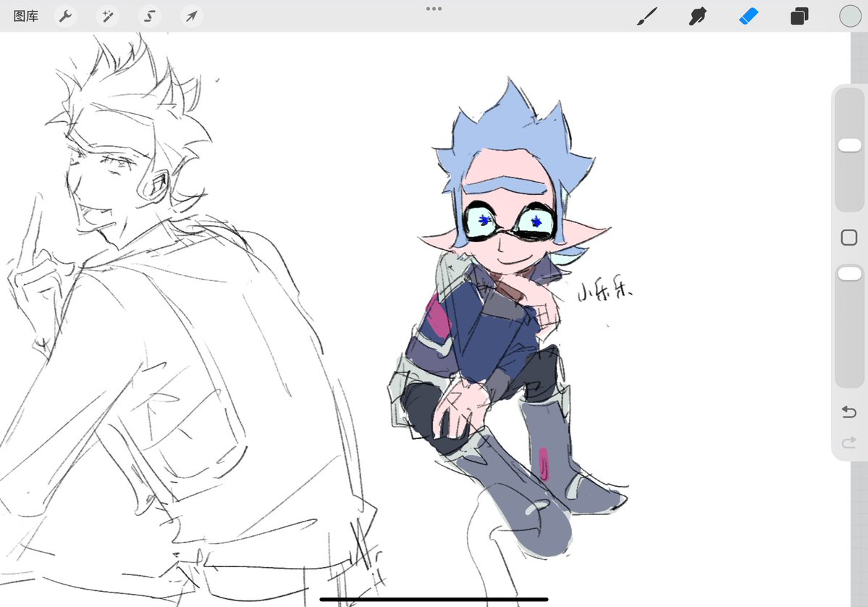The image size is (868, 607).
Task: Tap the home indicator bar at bottom
Action: (x=434, y=599)
